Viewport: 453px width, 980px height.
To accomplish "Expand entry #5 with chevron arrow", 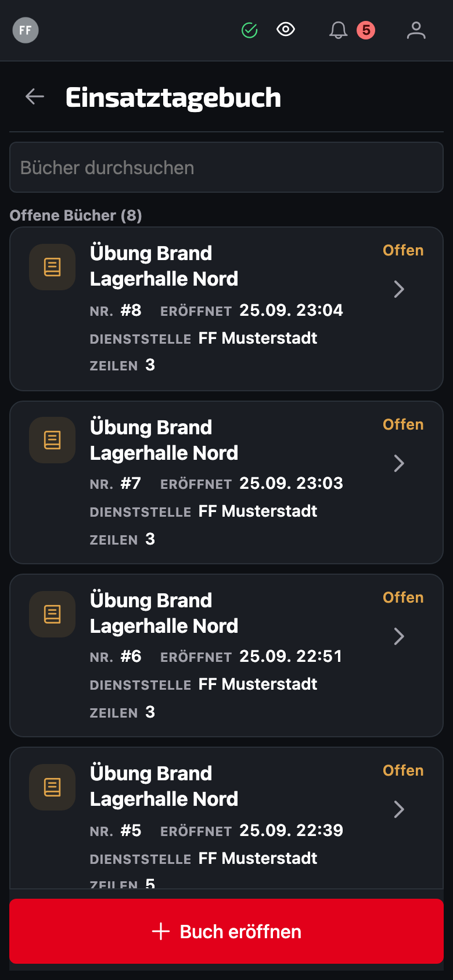I will (399, 809).
